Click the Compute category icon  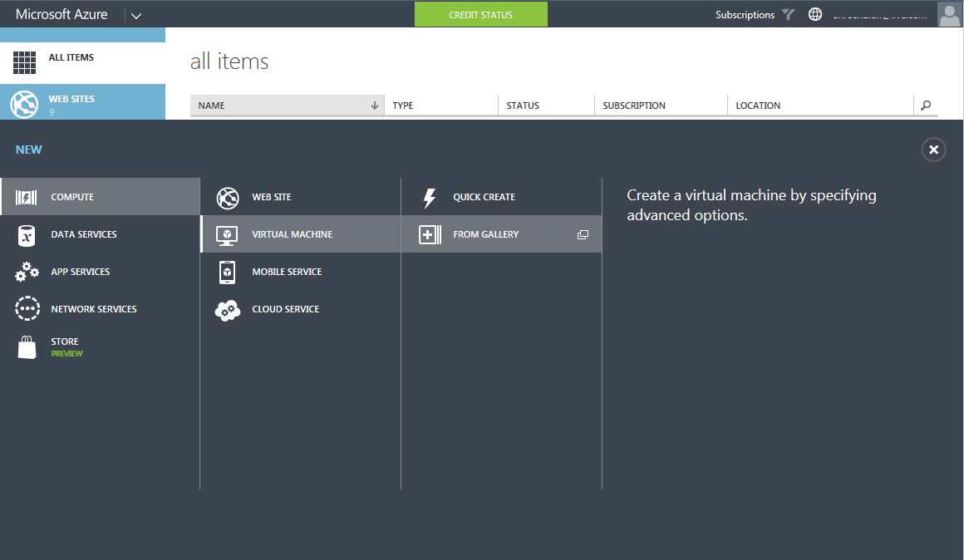(26, 197)
